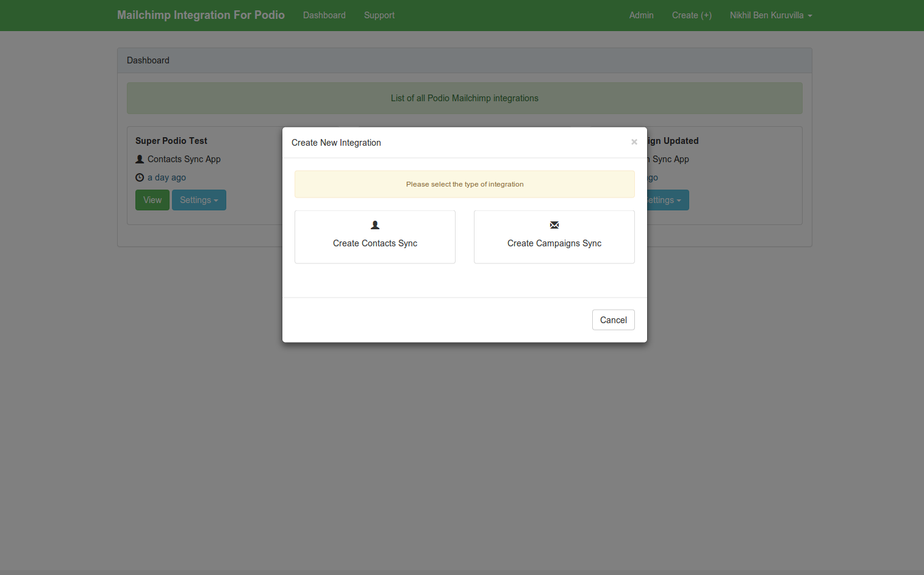This screenshot has height=575, width=924.
Task: Click the Mailchimp Integration For Podio brand title
Action: 201,15
